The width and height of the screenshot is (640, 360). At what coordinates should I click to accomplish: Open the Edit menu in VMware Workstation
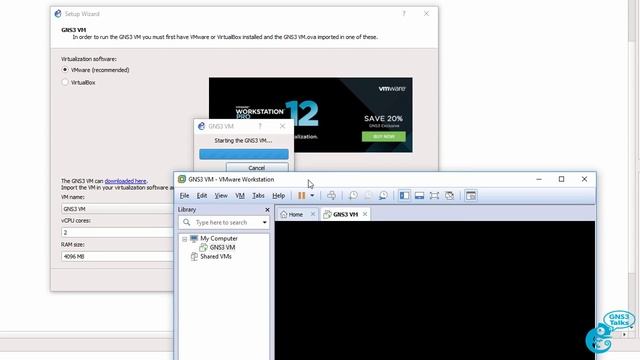(x=202, y=196)
